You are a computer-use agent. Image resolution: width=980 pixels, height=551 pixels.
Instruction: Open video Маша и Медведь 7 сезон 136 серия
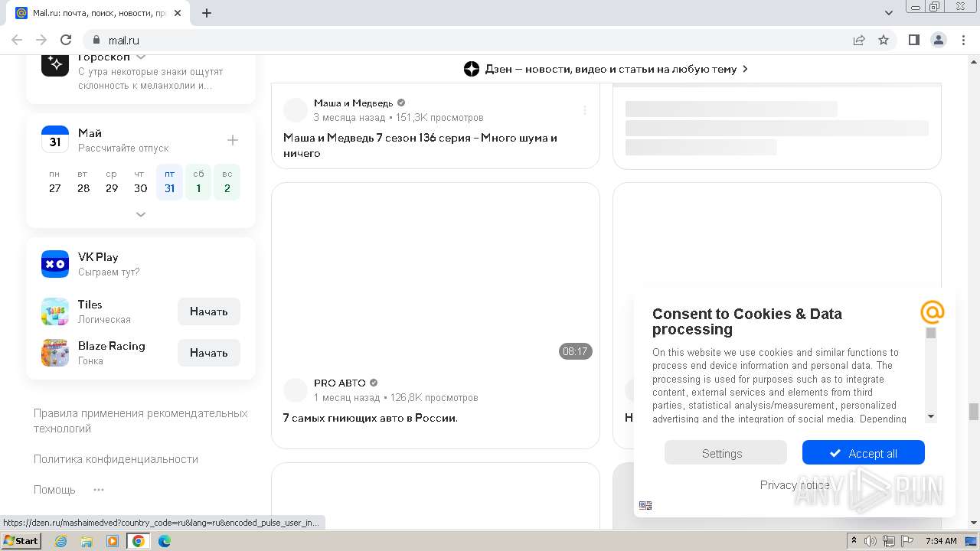420,145
